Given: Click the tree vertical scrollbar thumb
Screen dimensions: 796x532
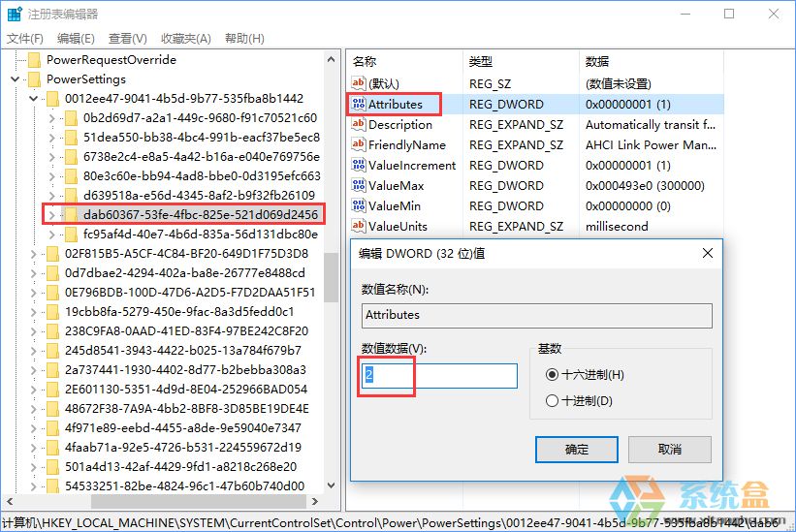Looking at the screenshot, I should point(331,277).
